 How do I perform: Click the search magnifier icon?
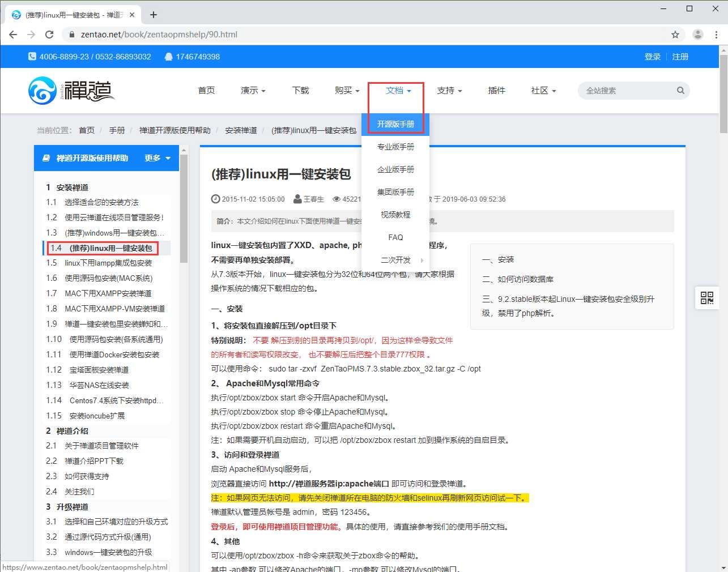click(680, 90)
